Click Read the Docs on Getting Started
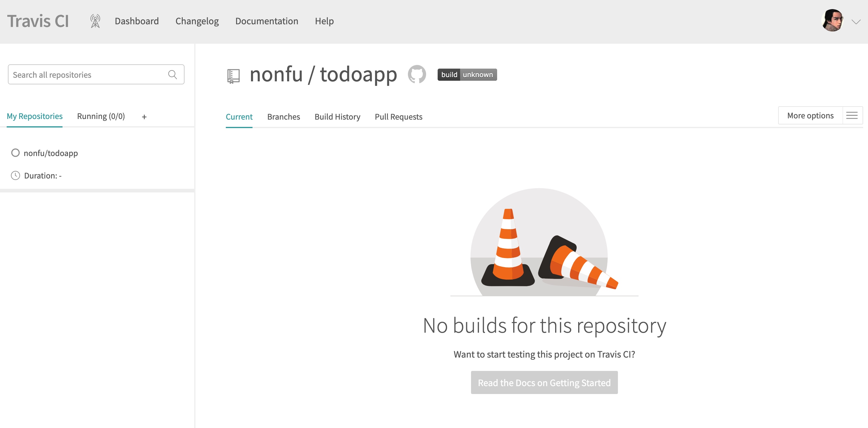Viewport: 868px width, 428px height. click(544, 383)
